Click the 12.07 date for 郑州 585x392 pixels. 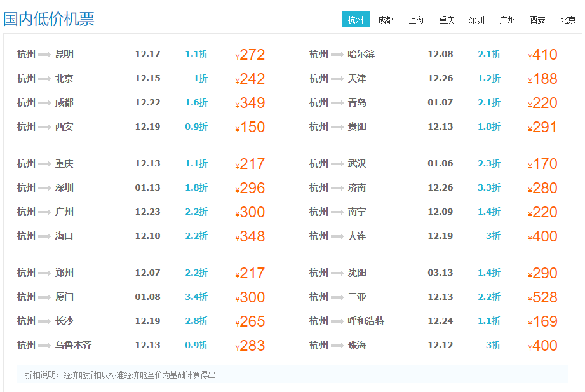pyautogui.click(x=148, y=273)
